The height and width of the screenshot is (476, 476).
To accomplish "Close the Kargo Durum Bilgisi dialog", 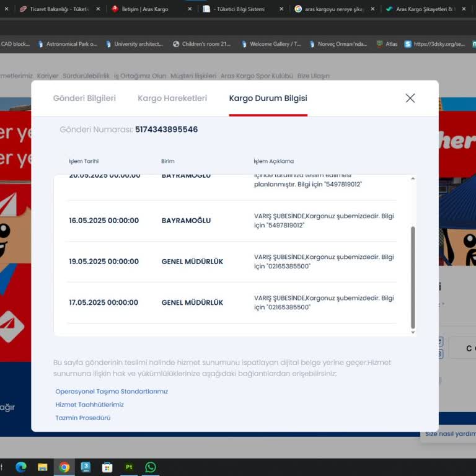I will click(x=410, y=98).
